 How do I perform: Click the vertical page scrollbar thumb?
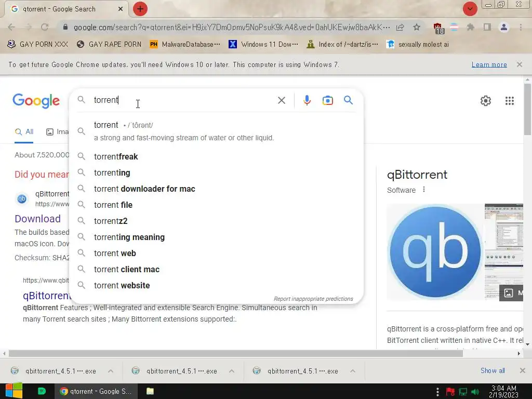(x=527, y=109)
